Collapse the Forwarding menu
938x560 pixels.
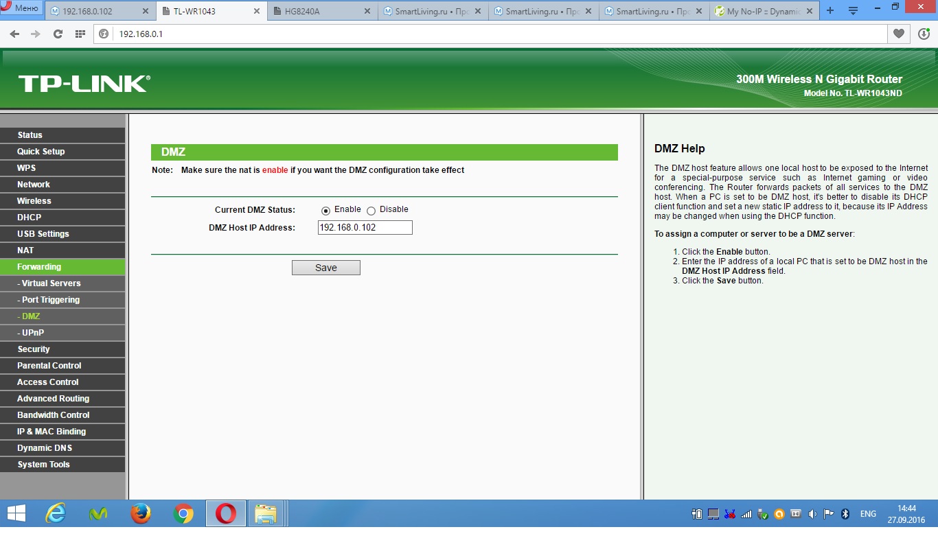pos(62,267)
